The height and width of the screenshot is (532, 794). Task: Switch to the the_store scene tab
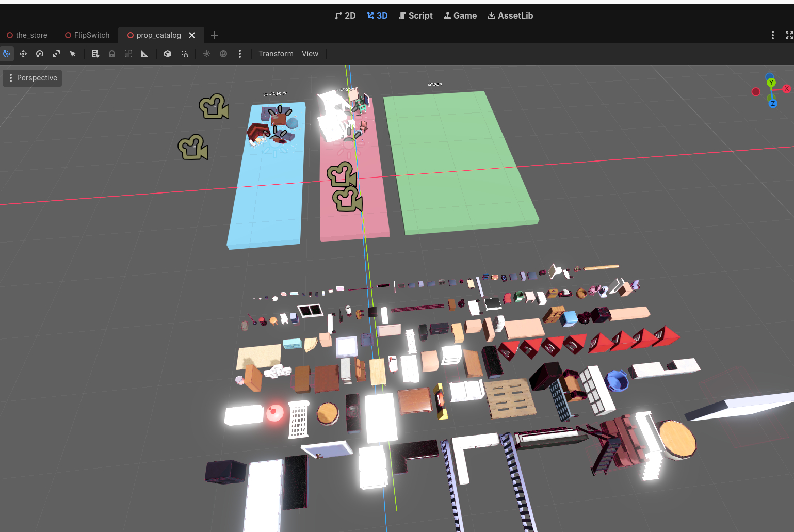(x=31, y=35)
